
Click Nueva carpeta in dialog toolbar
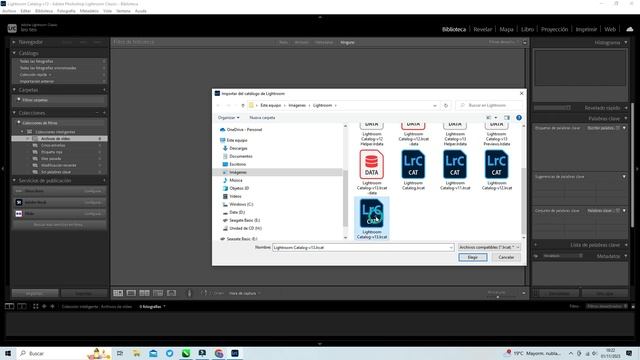[x=262, y=118]
